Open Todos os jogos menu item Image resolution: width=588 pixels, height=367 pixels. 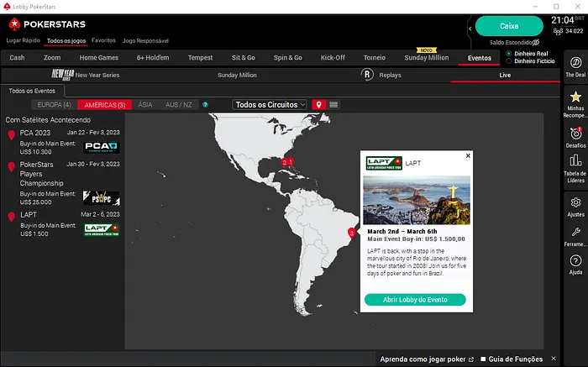[66, 40]
